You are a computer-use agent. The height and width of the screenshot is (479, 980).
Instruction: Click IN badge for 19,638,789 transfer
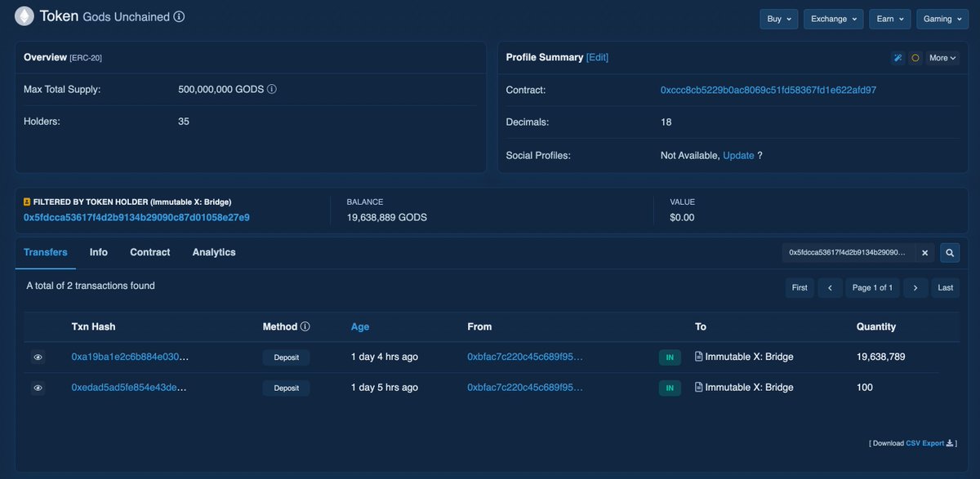tap(670, 357)
